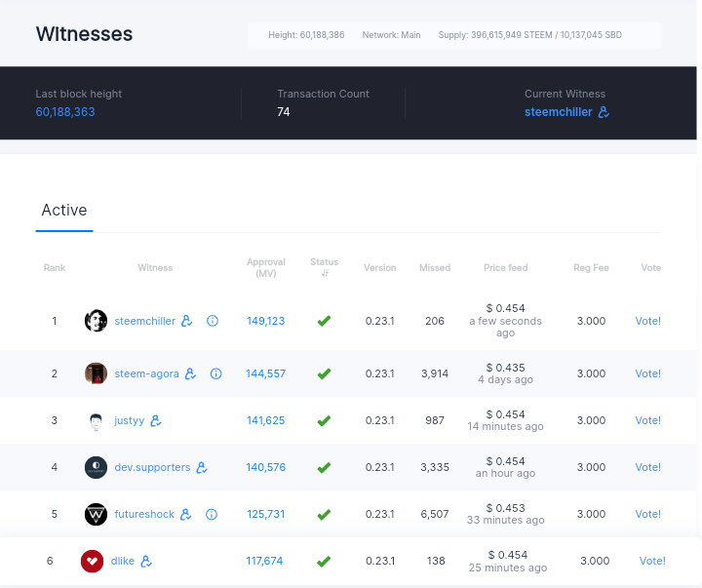Open dlike heart avatar thumbnail
This screenshot has height=588, width=702.
(93, 561)
